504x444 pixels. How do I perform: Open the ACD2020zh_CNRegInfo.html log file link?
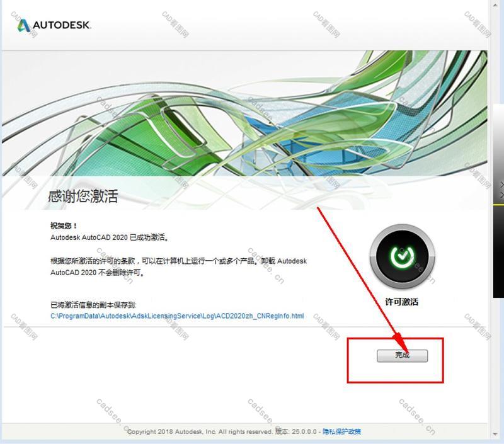click(177, 316)
